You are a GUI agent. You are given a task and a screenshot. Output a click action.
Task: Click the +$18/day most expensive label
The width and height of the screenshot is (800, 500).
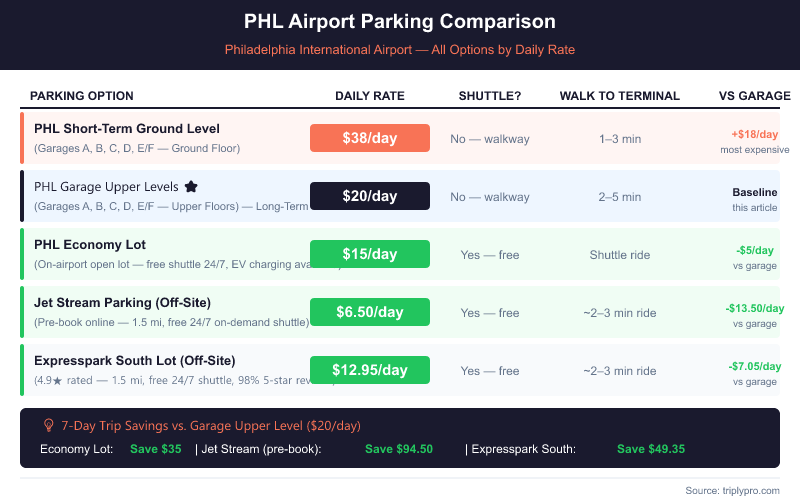pos(754,134)
